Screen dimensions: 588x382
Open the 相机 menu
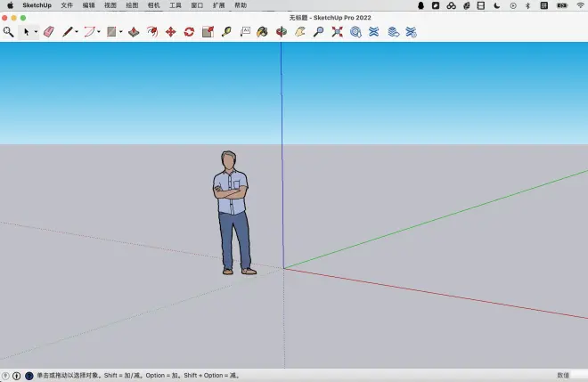[154, 5]
